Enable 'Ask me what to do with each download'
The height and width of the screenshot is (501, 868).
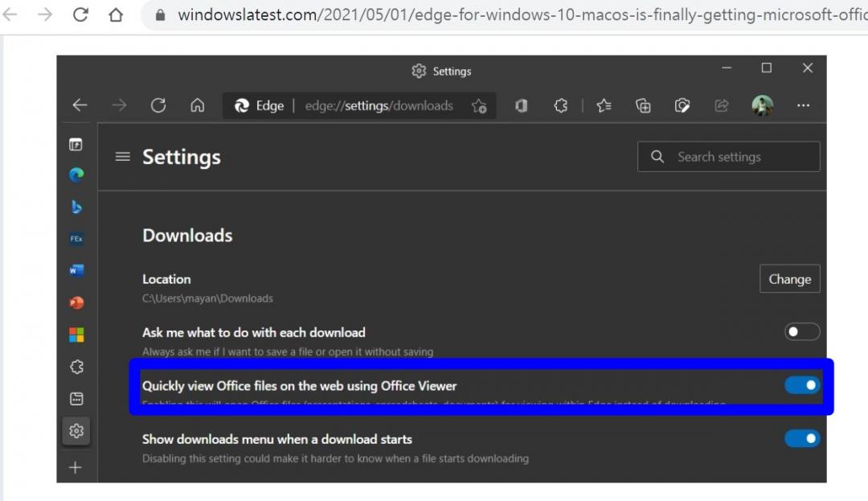[x=801, y=331]
